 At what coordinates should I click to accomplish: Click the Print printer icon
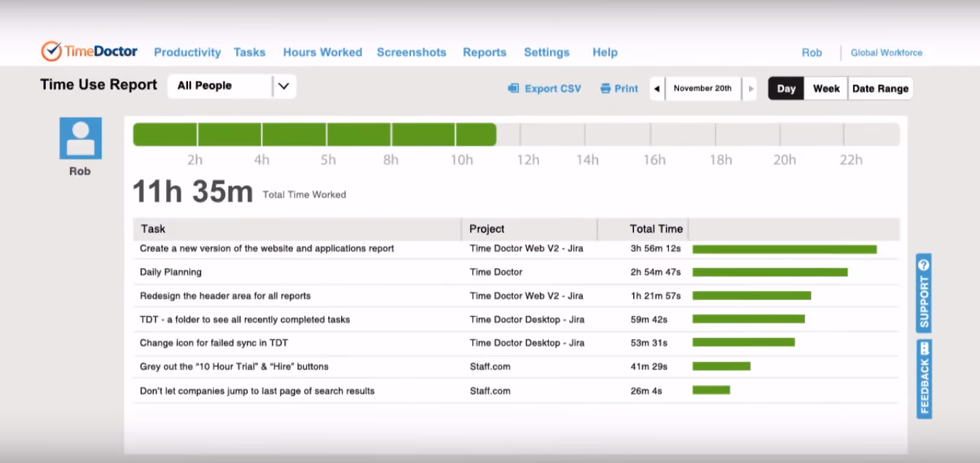pos(605,89)
